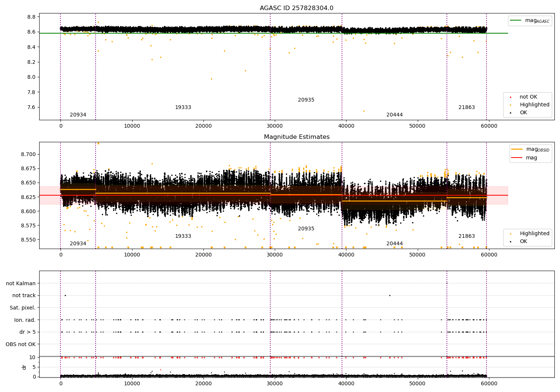Click OBSID label 19333 in the top plot
Viewport: 560px width, 392px height.
[183, 108]
